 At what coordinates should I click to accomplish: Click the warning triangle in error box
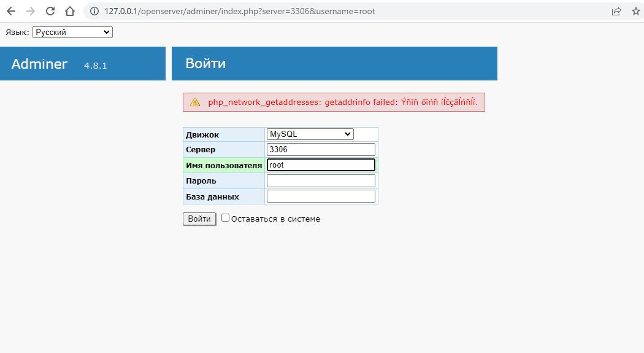(x=195, y=102)
